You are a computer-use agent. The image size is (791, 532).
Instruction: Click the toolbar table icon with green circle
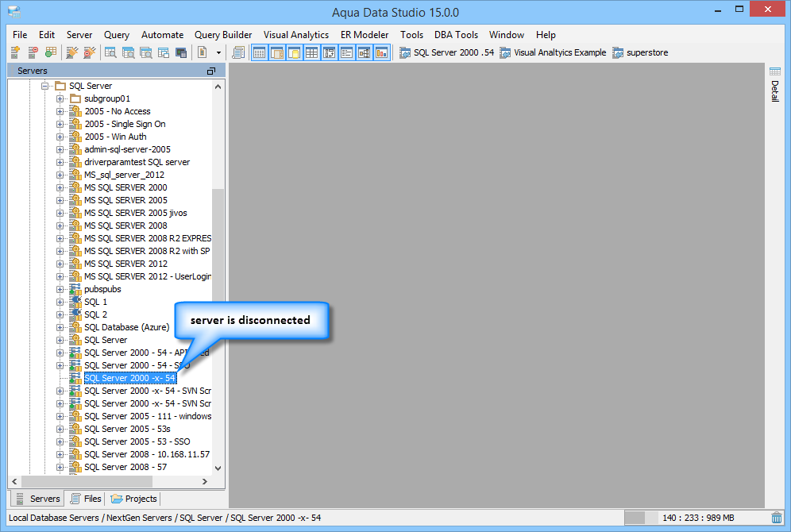pyautogui.click(x=51, y=52)
